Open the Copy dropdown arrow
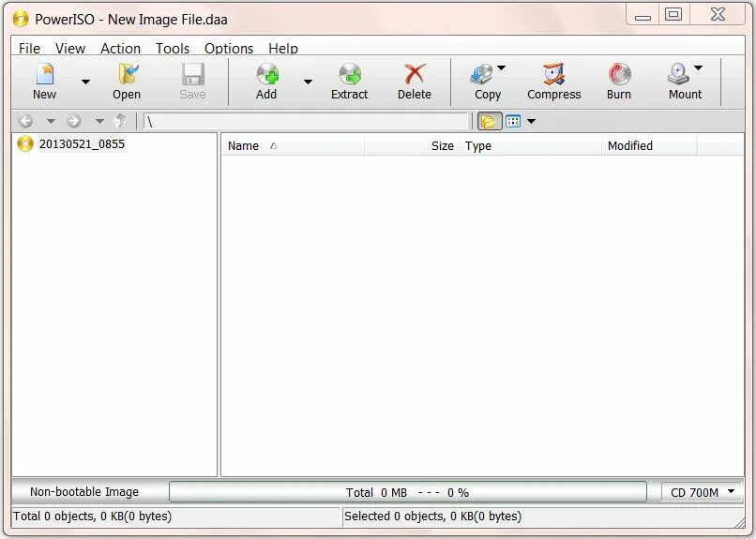This screenshot has height=539, width=756. (502, 67)
